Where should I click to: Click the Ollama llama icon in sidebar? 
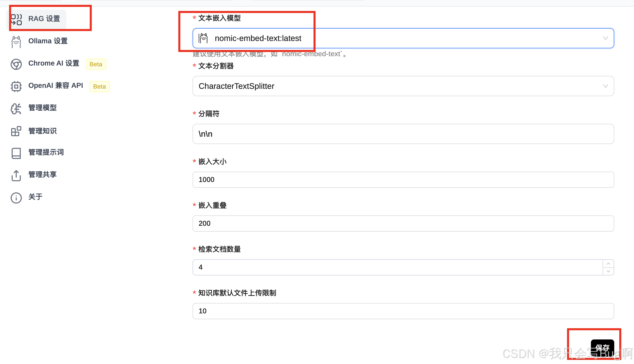16,42
